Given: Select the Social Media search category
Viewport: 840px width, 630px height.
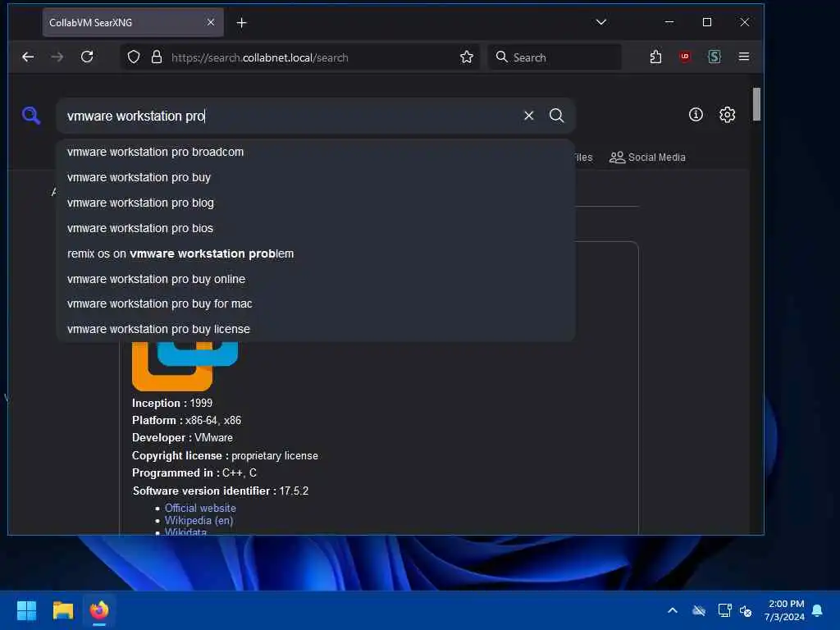Looking at the screenshot, I should [647, 157].
